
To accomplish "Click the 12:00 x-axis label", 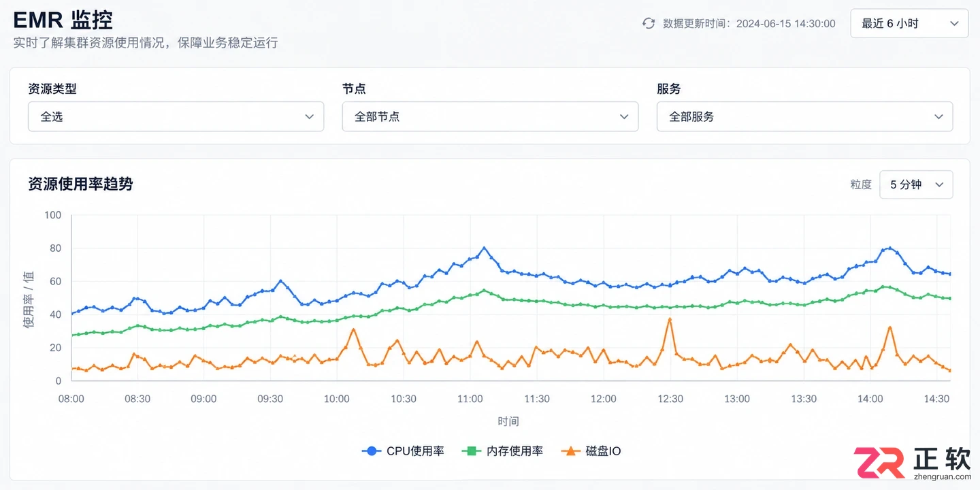I will click(604, 399).
